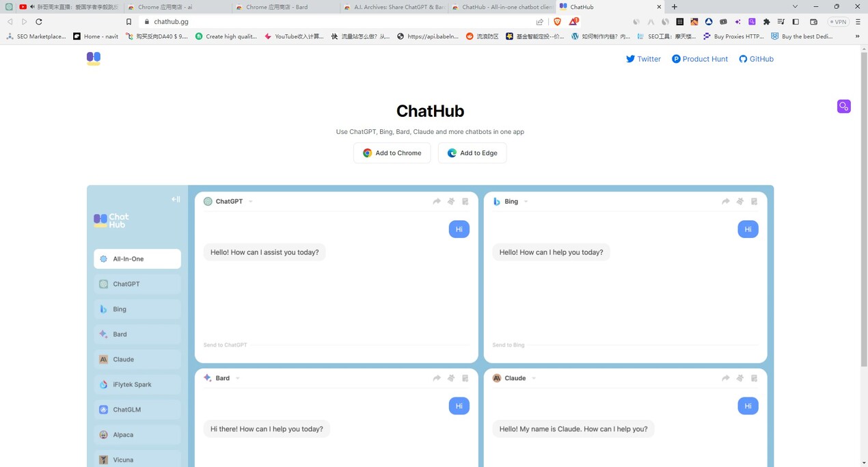Select All-In-One in the sidebar
Viewport: 868px width, 467px height.
[x=137, y=259]
